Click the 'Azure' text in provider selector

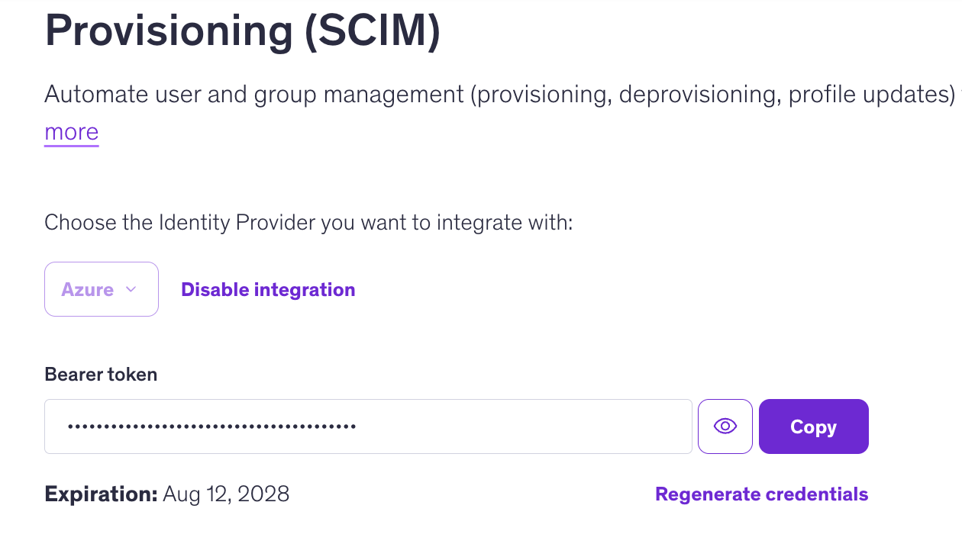87,290
